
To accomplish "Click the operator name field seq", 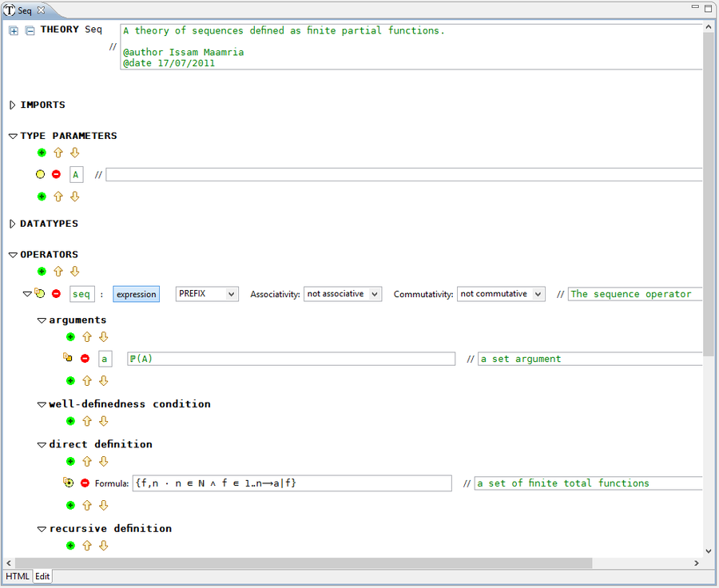I will [x=82, y=294].
